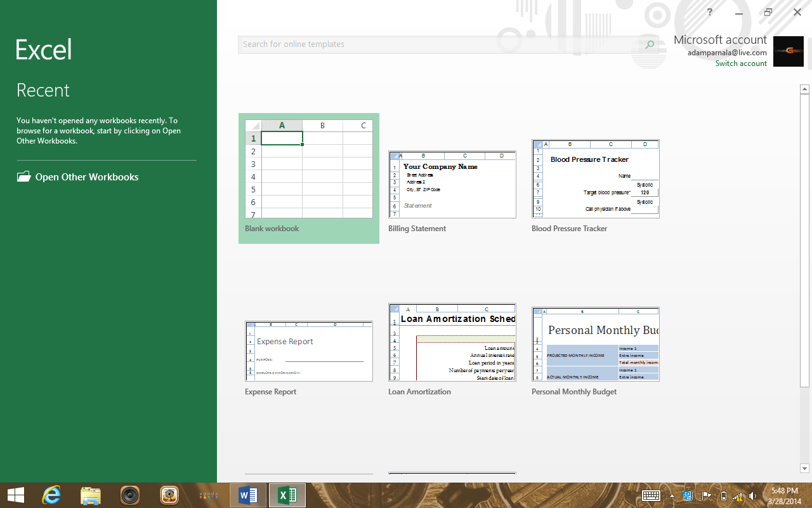The height and width of the screenshot is (508, 812).
Task: Switch to Word on the taskbar
Action: pos(248,495)
